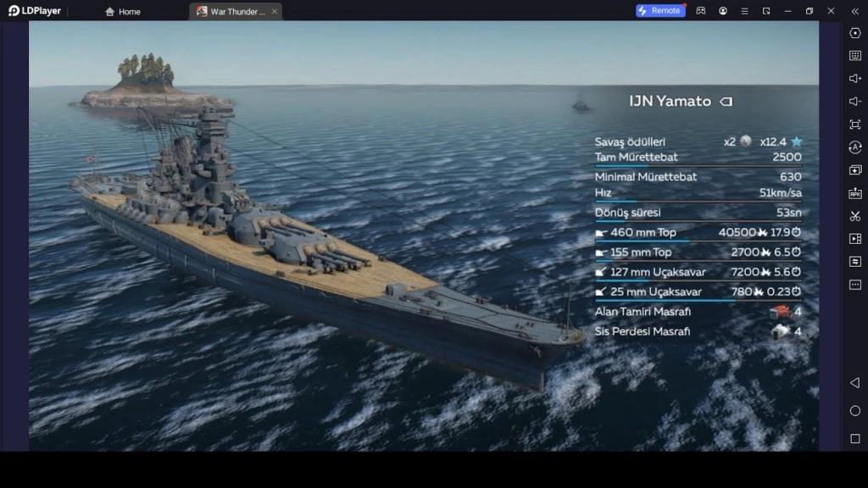
Task: Open gamepad settings in the title bar
Action: pyautogui.click(x=699, y=10)
